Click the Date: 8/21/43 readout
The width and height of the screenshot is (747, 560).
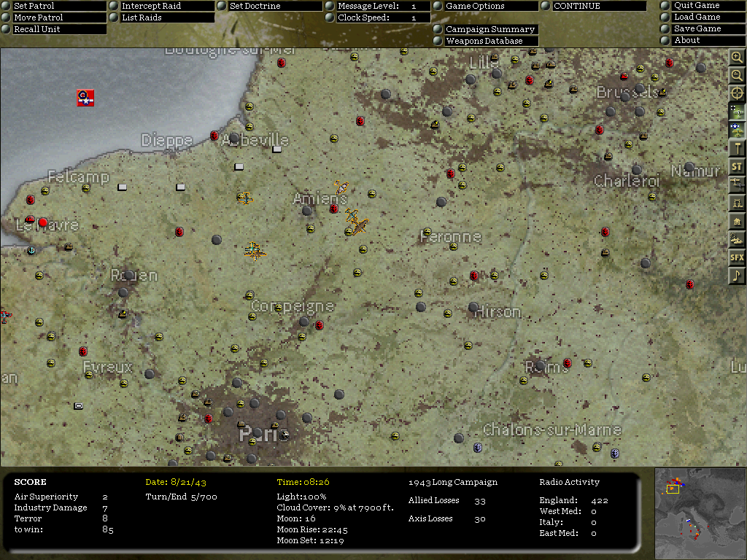(x=176, y=482)
